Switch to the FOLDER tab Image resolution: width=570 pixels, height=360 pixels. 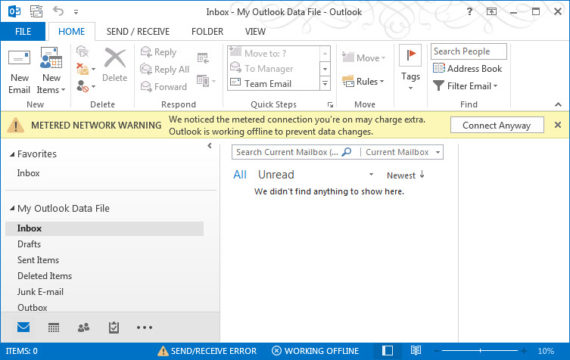tap(207, 32)
